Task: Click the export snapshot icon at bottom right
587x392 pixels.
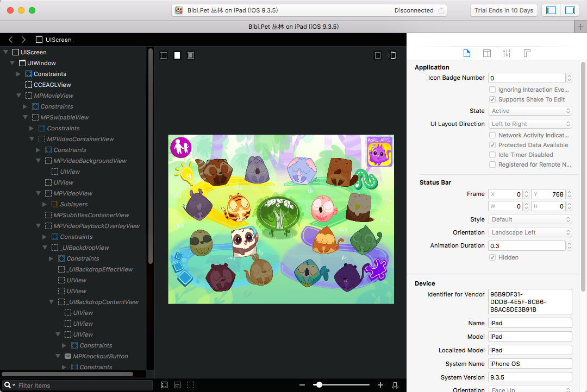Action: (395, 385)
